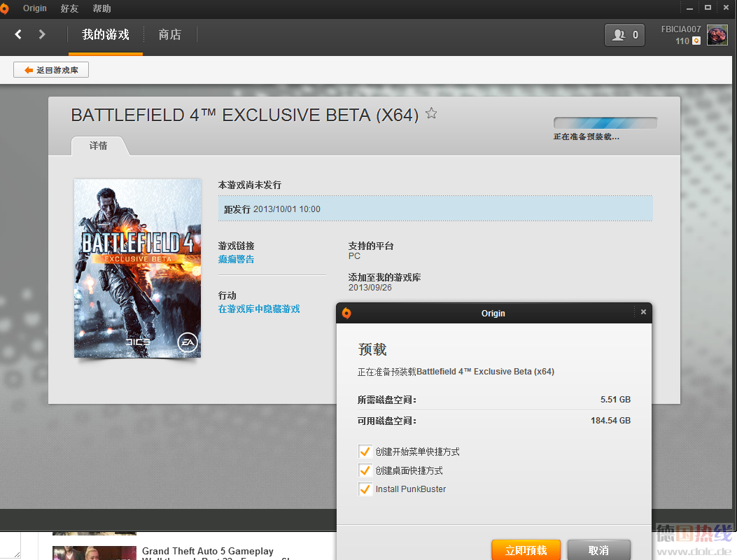The image size is (737, 560).
Task: Click the Origin points icon beside 110
Action: [x=696, y=41]
